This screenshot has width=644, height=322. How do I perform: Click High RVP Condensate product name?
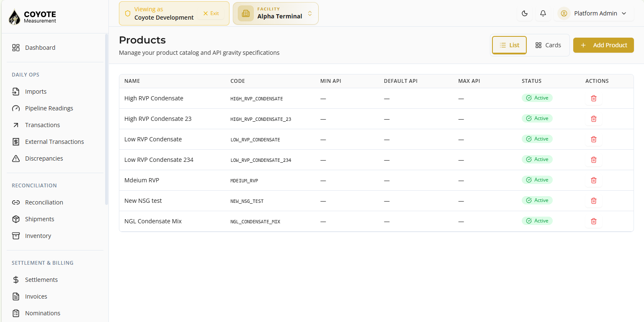click(x=154, y=98)
